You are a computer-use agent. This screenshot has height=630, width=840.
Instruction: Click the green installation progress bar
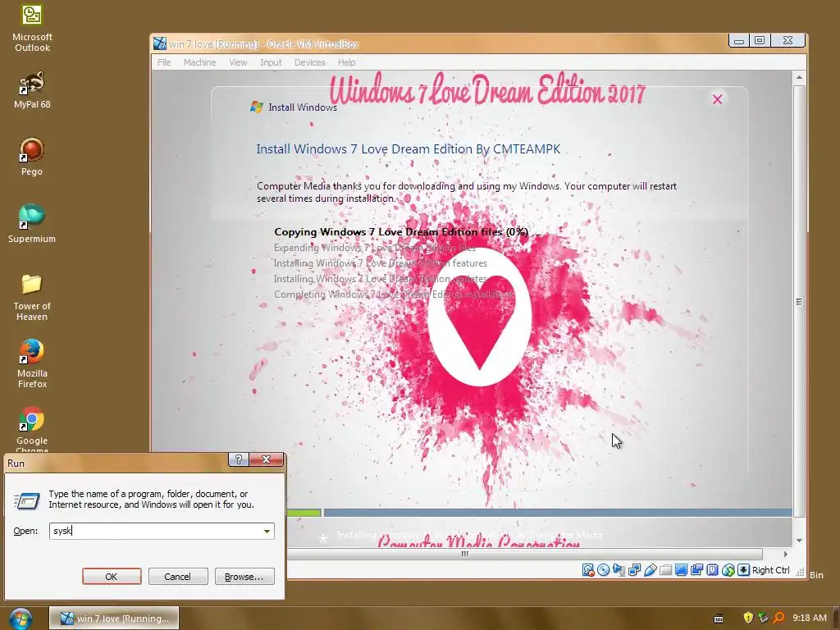(304, 514)
